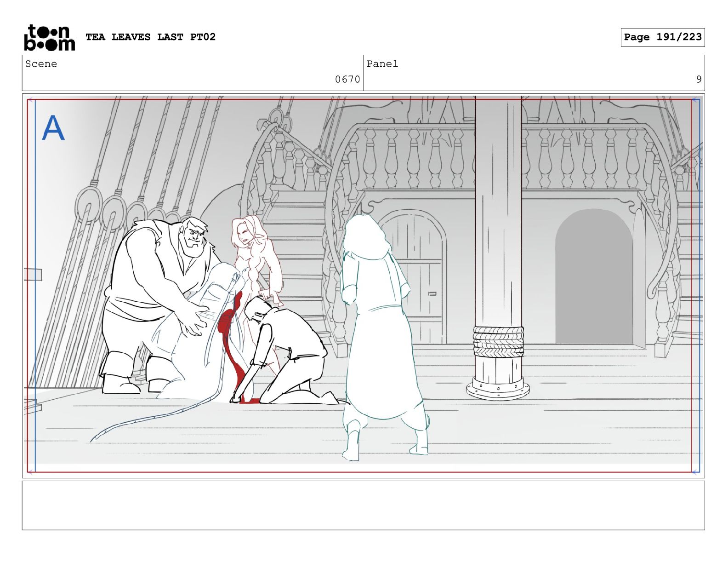Click the Toon Boom logo
The image size is (728, 563).
(x=49, y=37)
